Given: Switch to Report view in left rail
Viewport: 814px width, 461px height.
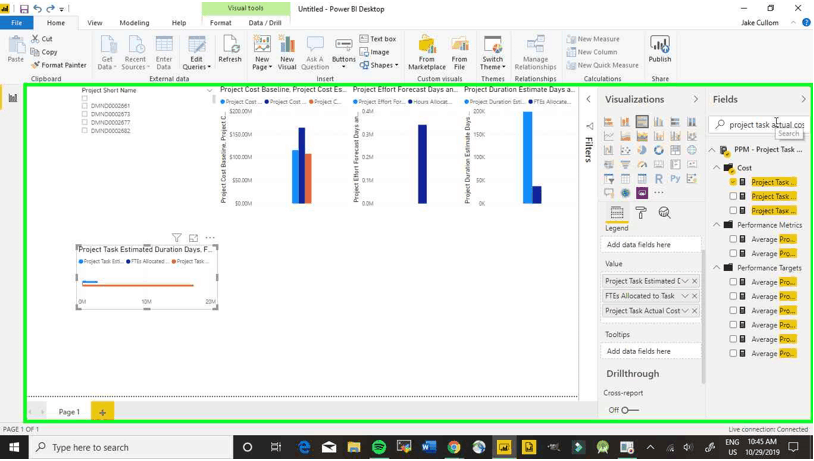Looking at the screenshot, I should pos(12,98).
